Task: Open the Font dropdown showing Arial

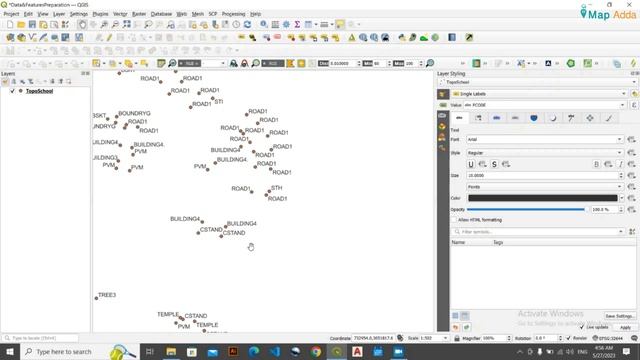Action: click(x=544, y=140)
